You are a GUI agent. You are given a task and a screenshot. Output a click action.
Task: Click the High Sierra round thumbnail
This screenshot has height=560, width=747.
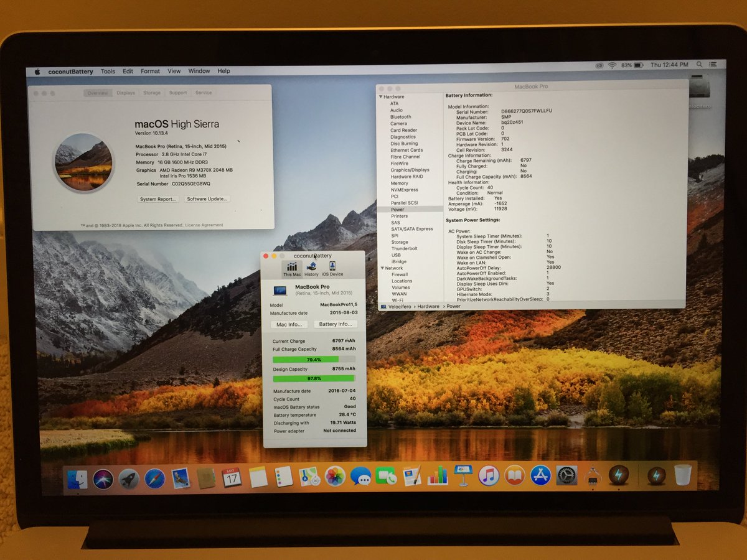point(83,162)
